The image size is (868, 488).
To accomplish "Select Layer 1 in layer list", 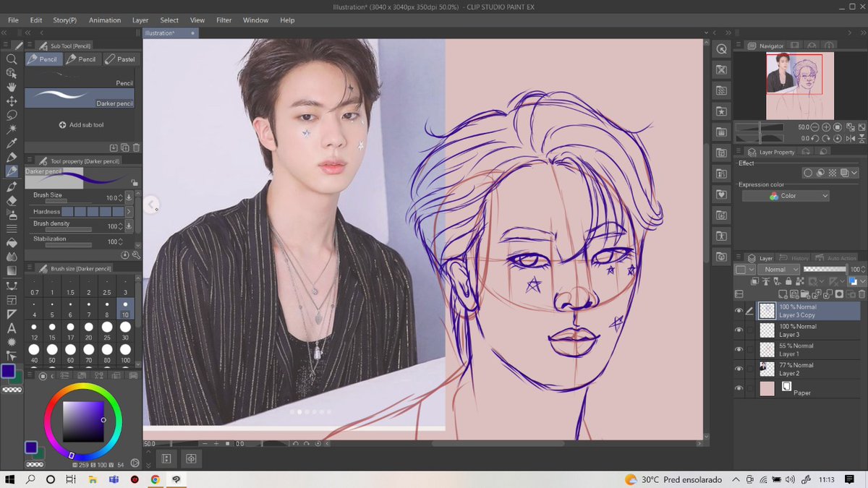I will coord(809,350).
